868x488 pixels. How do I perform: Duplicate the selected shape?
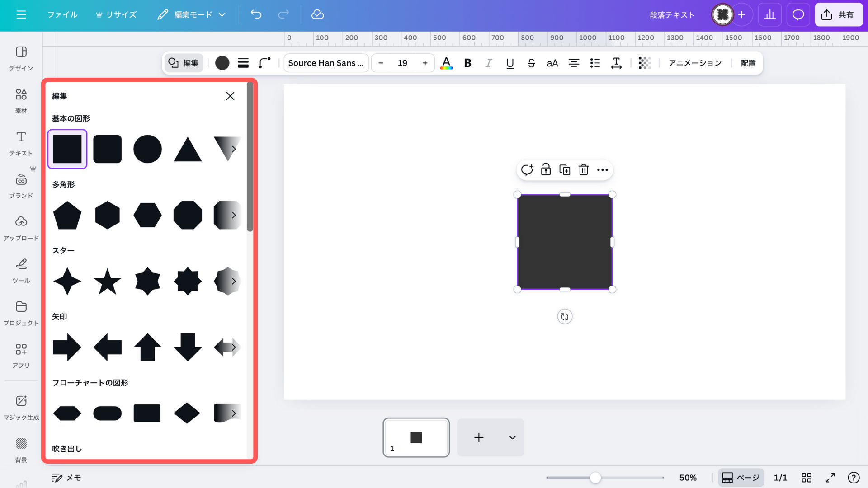pos(565,170)
